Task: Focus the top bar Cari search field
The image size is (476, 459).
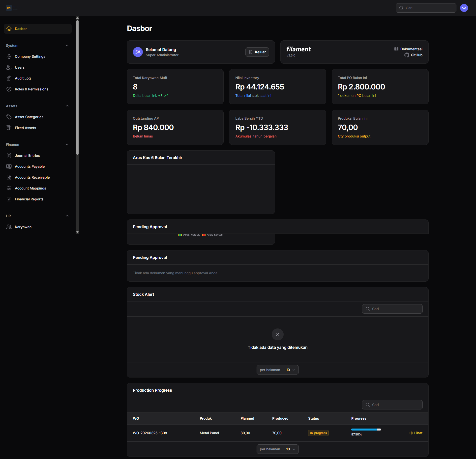Action: point(426,8)
